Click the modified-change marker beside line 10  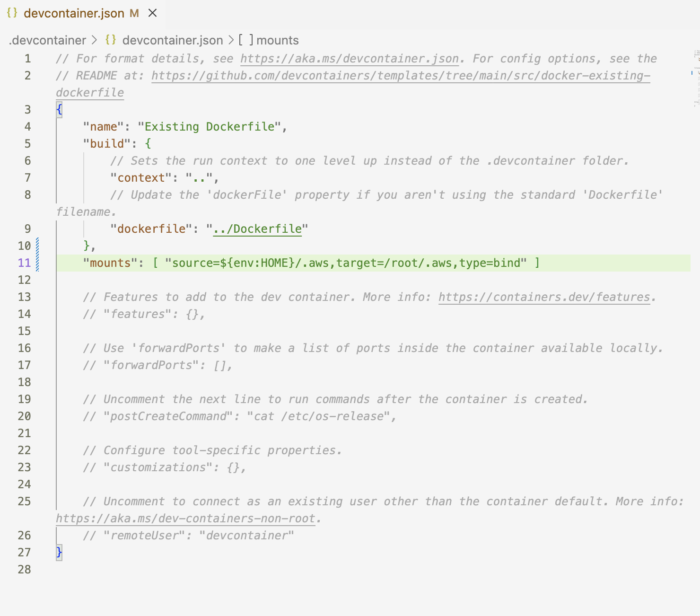coord(38,246)
